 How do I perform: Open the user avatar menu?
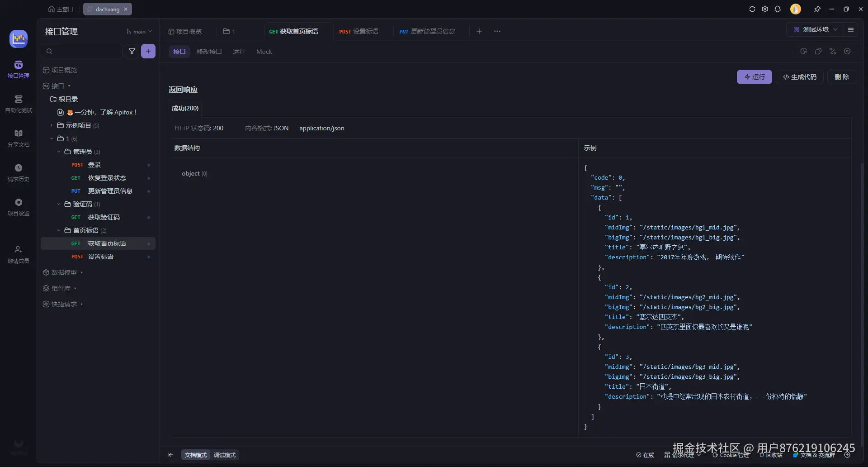[796, 9]
